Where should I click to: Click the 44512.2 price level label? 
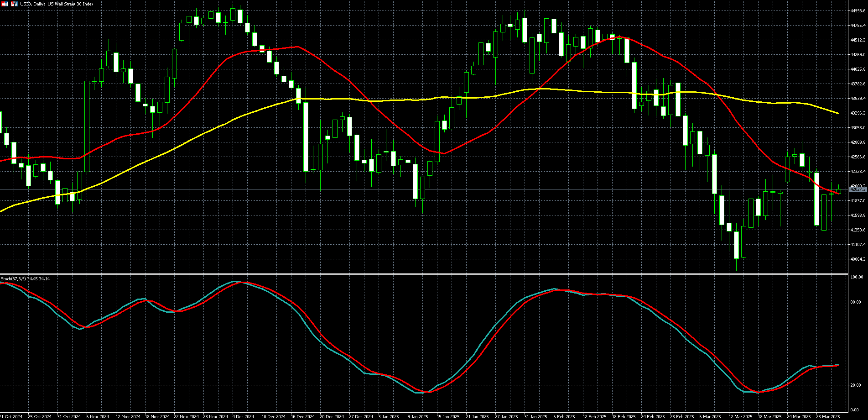tap(858, 40)
